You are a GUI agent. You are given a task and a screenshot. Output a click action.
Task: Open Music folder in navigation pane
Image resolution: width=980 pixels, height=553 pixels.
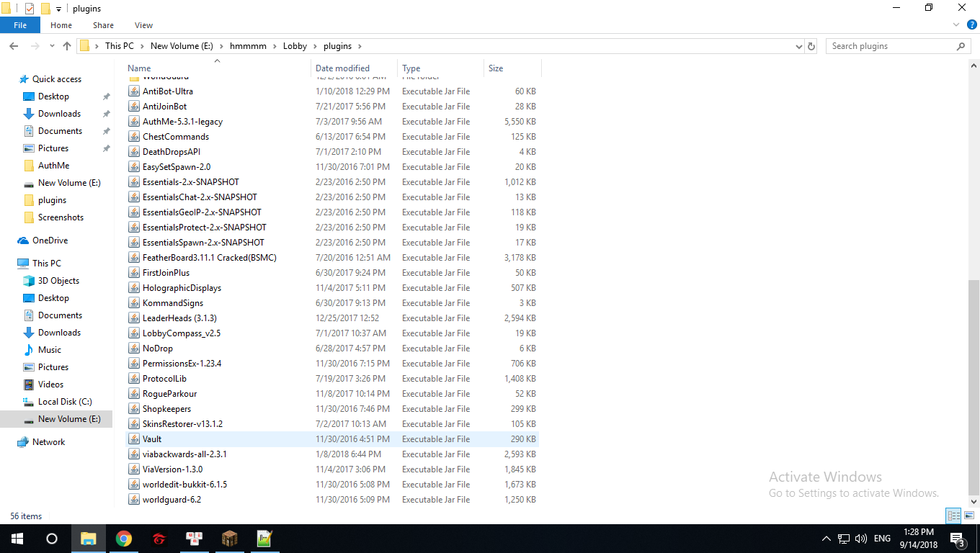(x=50, y=350)
